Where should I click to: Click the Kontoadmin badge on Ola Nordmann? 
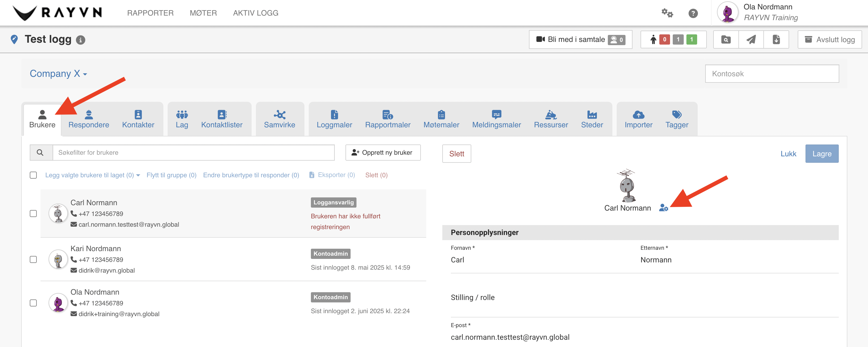pos(330,297)
